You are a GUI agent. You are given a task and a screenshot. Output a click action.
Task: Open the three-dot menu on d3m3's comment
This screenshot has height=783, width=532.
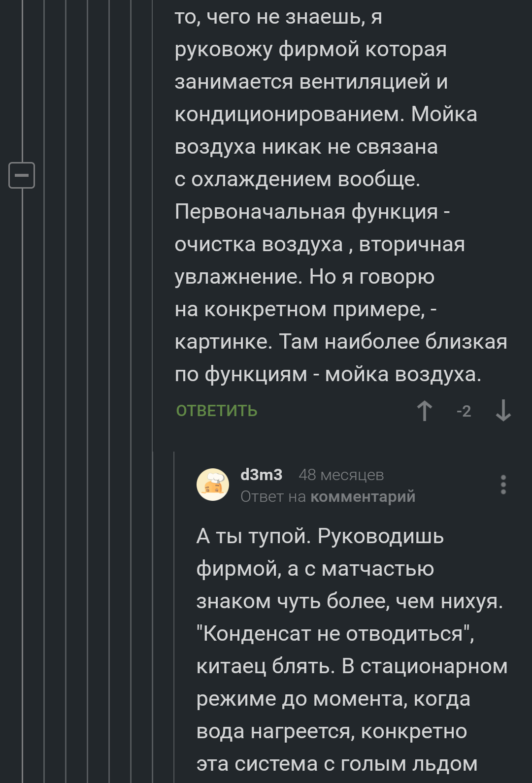[x=503, y=485]
